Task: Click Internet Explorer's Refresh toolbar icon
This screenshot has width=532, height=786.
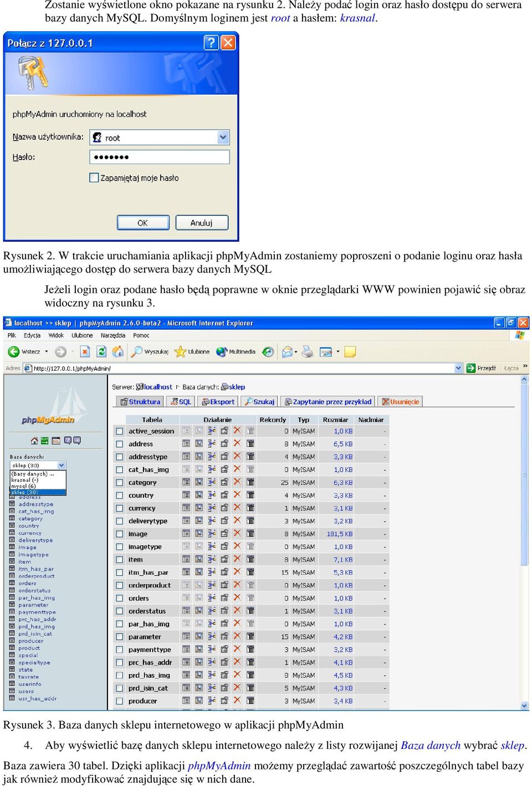Action: tap(101, 351)
